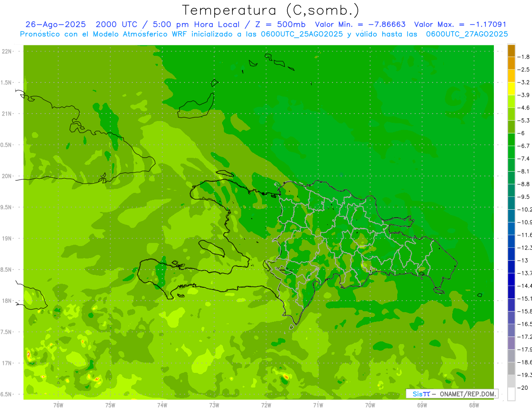This screenshot has width=532, height=411.
Task: Click the "-6.7" colorbar value
Action: (524, 146)
